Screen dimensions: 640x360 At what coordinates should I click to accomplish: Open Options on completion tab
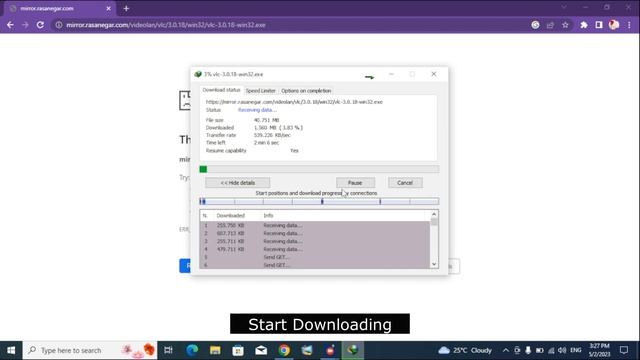[x=306, y=91]
